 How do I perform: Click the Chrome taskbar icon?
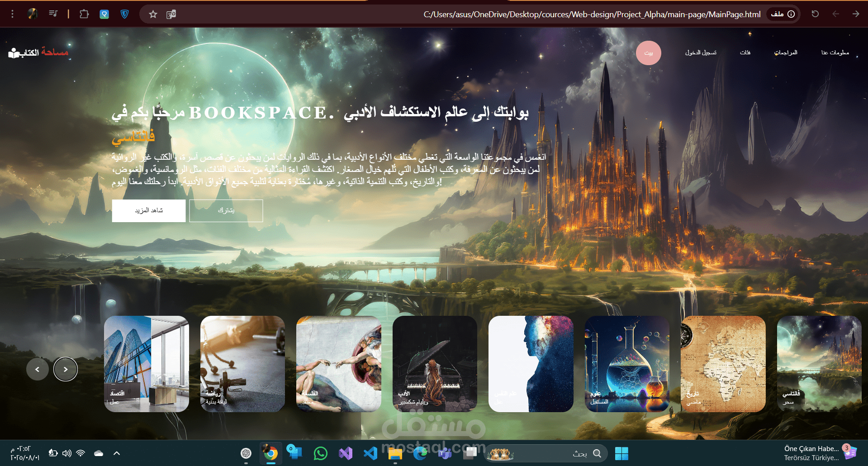271,453
